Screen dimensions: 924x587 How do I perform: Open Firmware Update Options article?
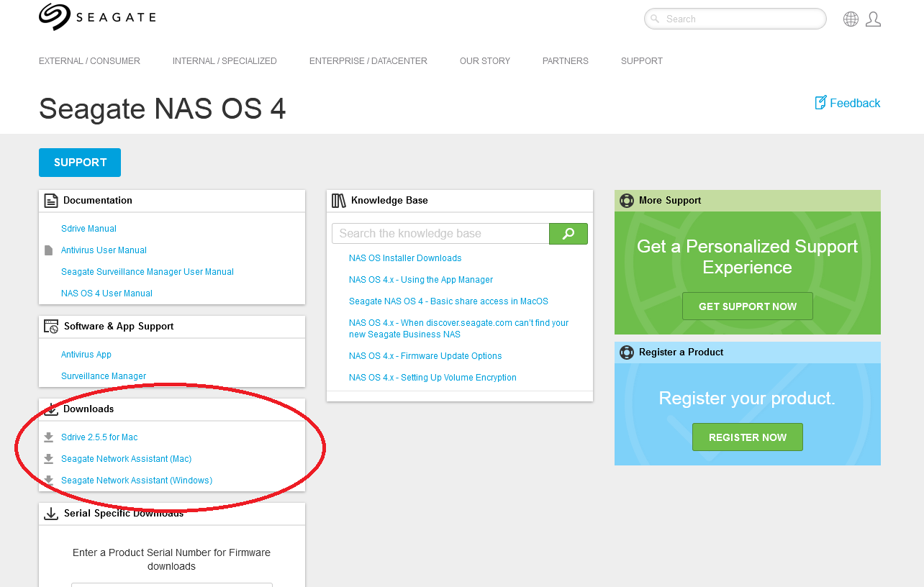(425, 356)
